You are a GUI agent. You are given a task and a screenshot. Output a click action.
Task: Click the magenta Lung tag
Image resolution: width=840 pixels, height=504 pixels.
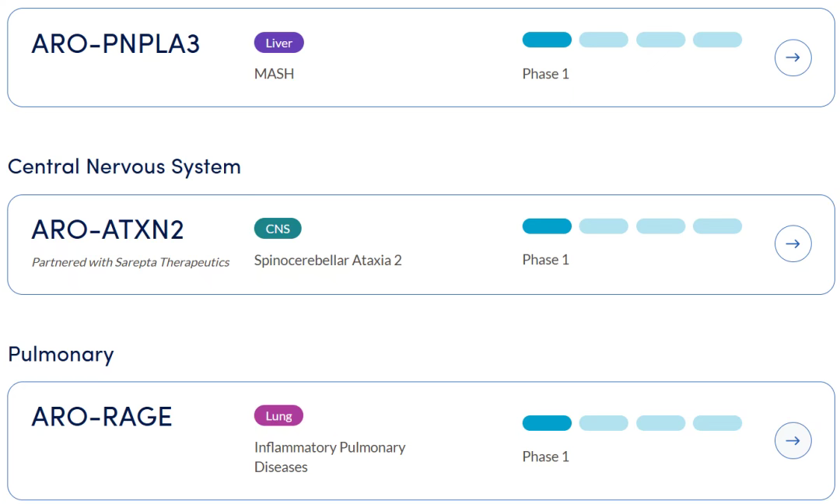click(278, 416)
